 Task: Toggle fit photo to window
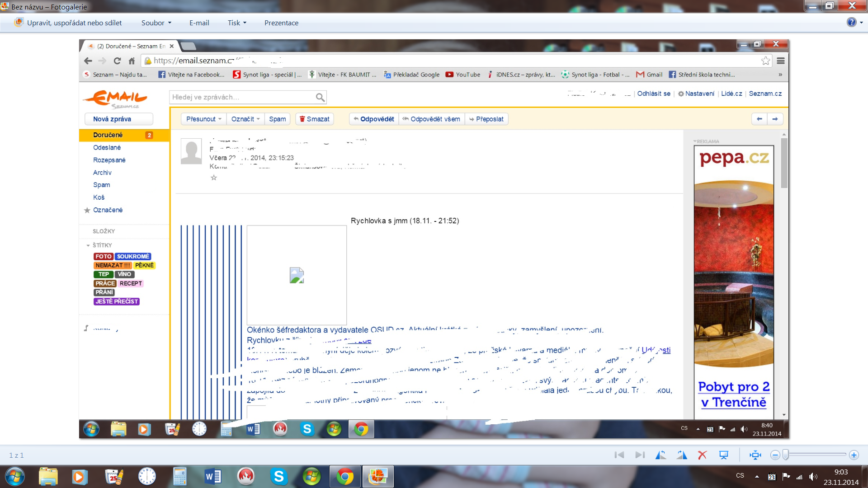755,455
